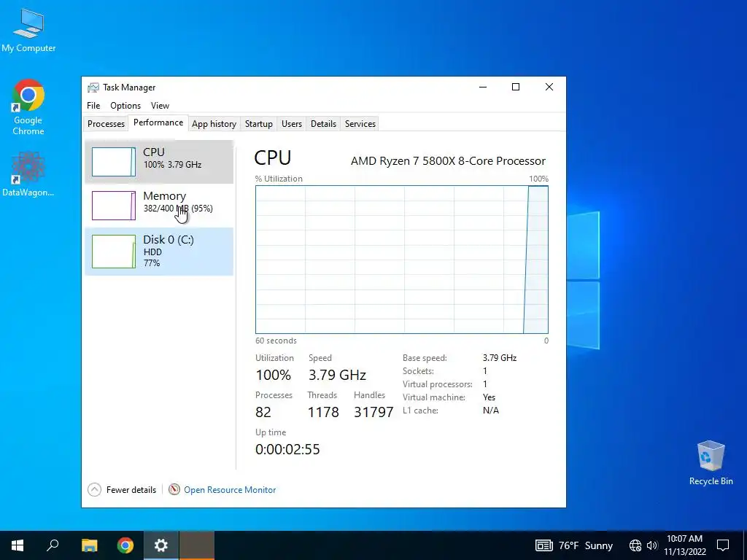Click the Open Resource Monitor link
Viewport: 747px width, 560px height.
click(230, 489)
